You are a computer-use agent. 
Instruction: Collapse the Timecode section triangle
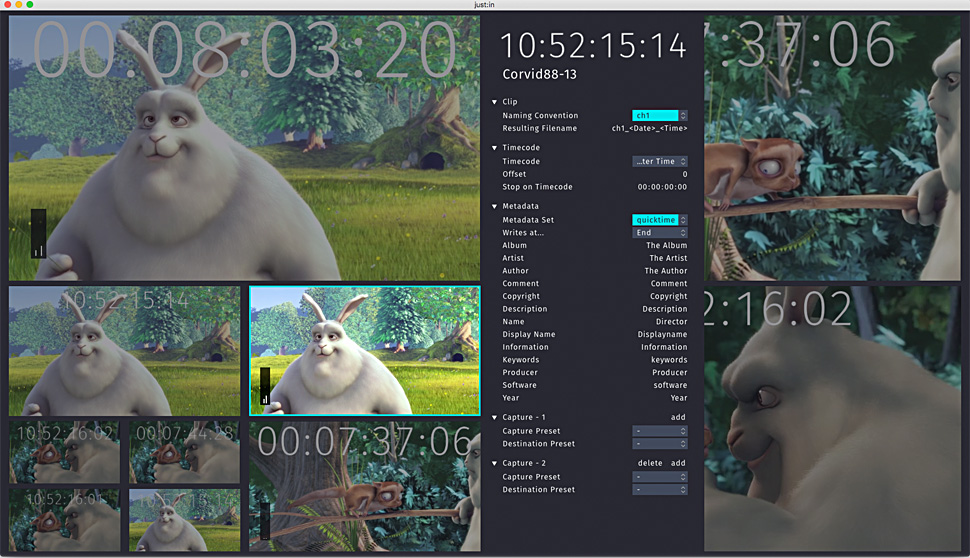(494, 148)
